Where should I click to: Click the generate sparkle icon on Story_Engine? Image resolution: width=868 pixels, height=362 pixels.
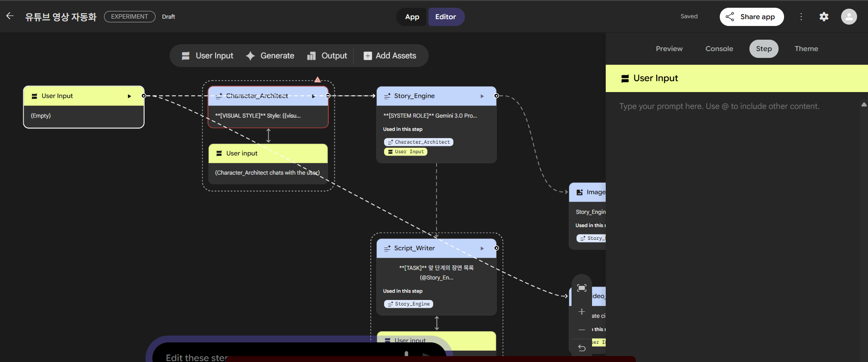pos(387,96)
